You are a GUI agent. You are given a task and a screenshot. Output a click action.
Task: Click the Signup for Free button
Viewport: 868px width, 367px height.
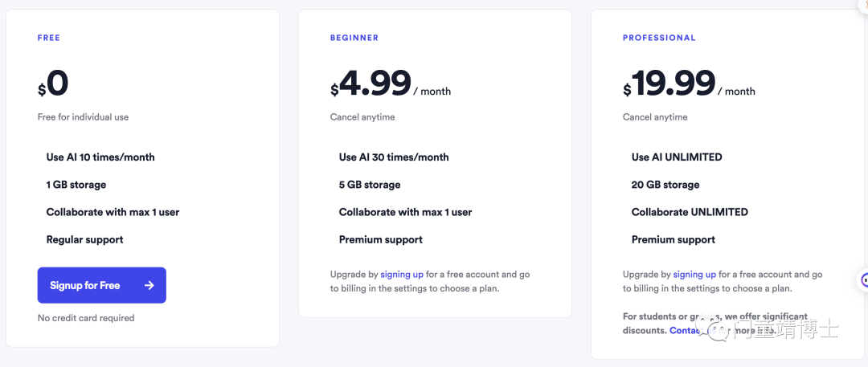pyautogui.click(x=102, y=285)
